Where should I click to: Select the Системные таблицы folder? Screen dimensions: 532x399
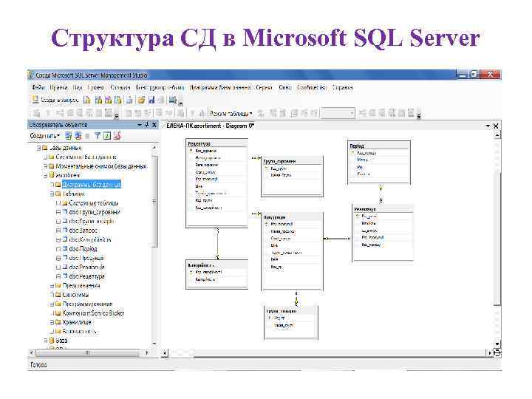(94, 203)
